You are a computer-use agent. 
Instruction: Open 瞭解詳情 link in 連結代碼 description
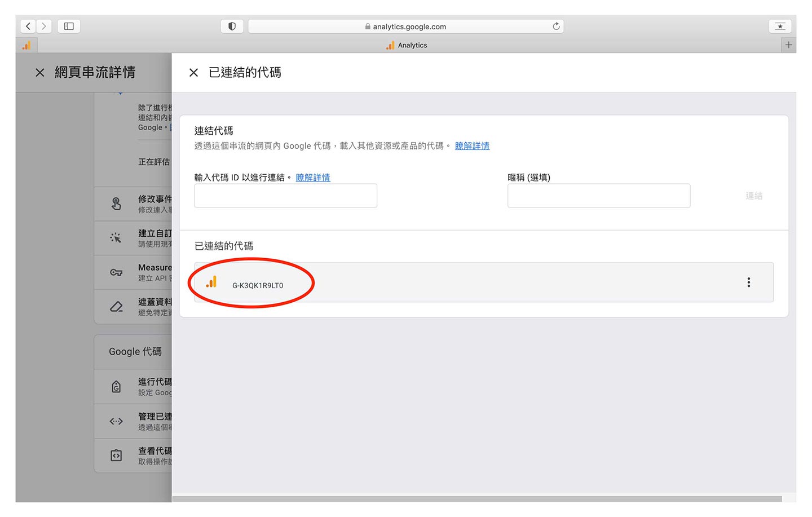pyautogui.click(x=472, y=146)
